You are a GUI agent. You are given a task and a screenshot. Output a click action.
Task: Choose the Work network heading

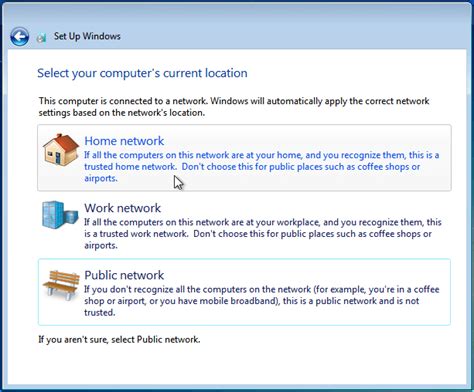122,208
